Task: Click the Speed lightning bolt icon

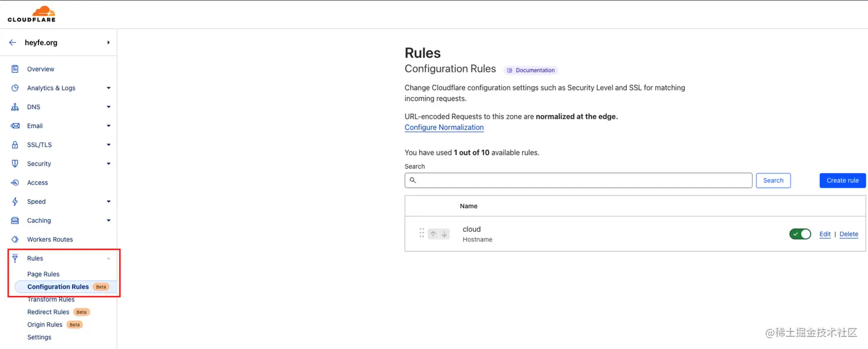Action: [15, 201]
